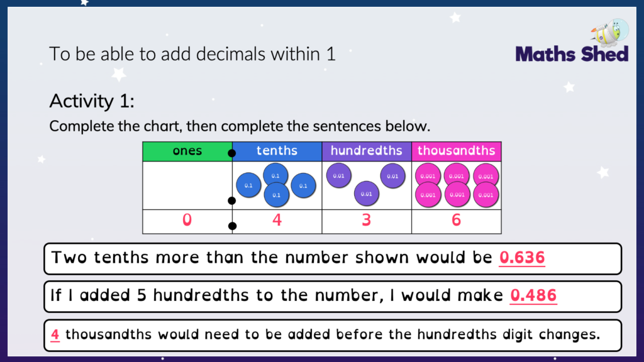The width and height of the screenshot is (644, 362).
Task: Click the topmost blue 0.1 counter
Action: 275,175
